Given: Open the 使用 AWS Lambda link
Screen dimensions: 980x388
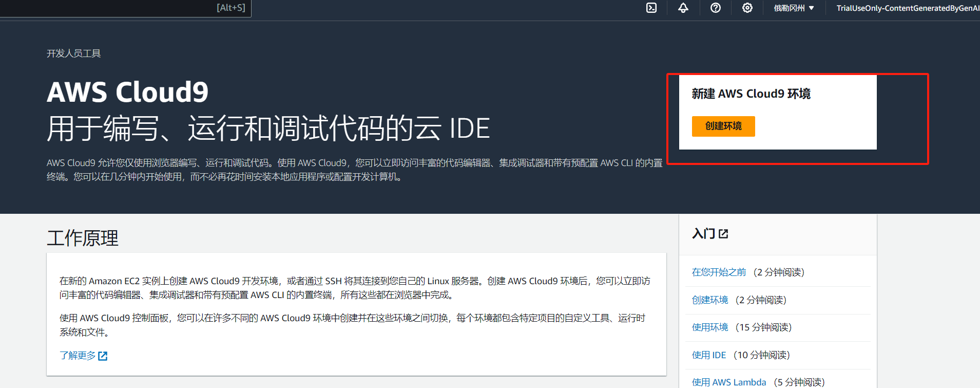Looking at the screenshot, I should [x=729, y=382].
